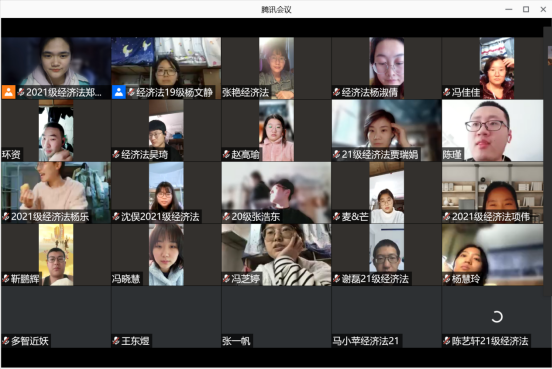Select video tile of 靳鹏辉

pyautogui.click(x=56, y=255)
